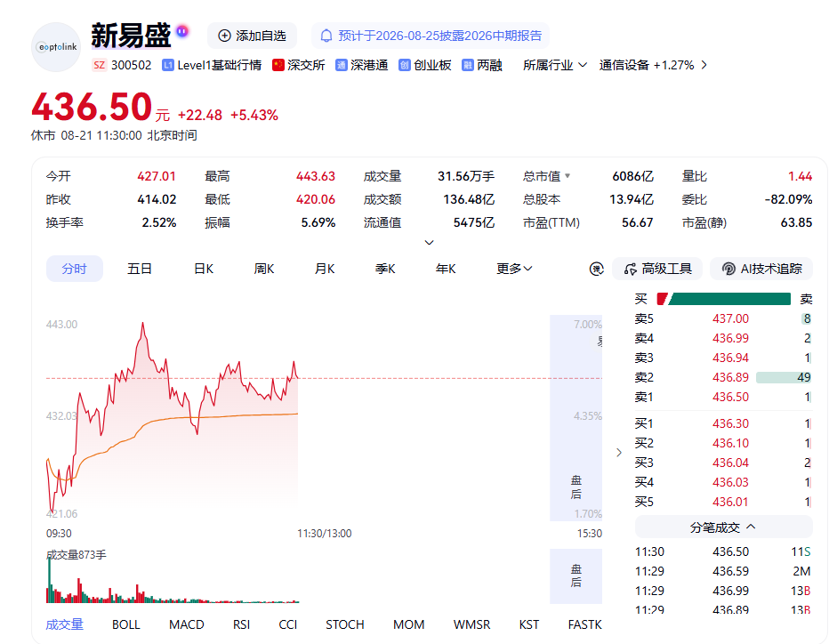Click 卖3 price 436.94

730,358
